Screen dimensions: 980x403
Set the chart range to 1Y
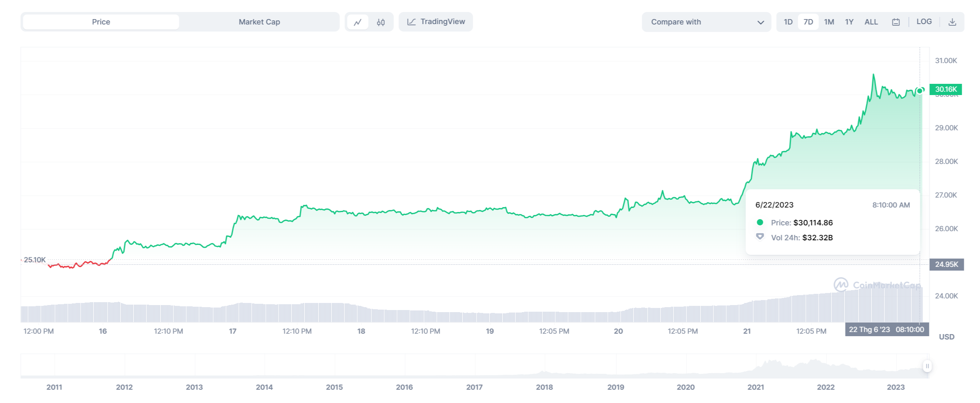coord(849,22)
